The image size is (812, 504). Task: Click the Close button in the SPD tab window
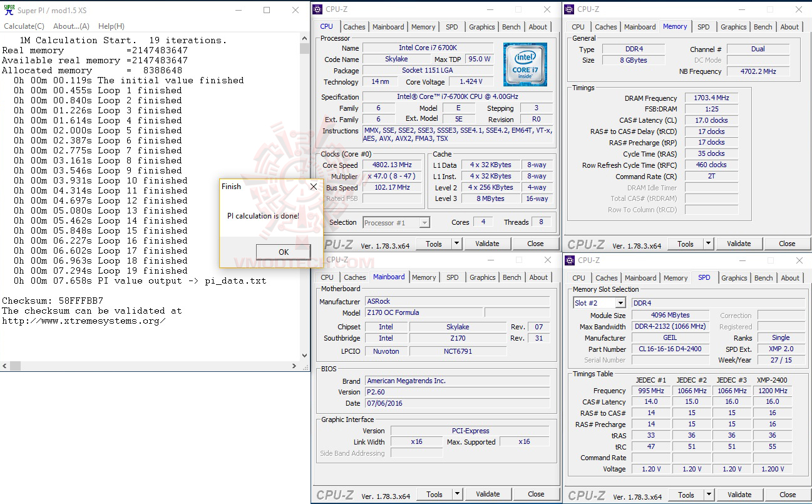[788, 495]
